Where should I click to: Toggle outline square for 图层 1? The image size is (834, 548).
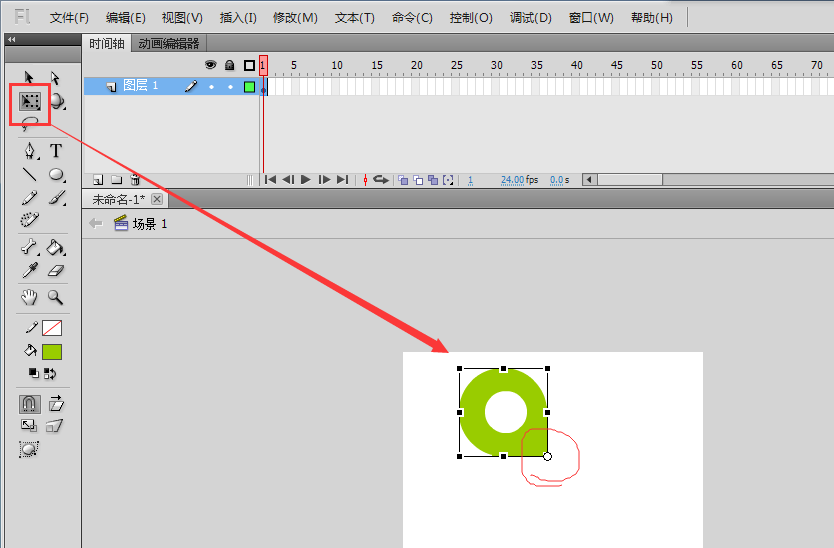coord(249,87)
